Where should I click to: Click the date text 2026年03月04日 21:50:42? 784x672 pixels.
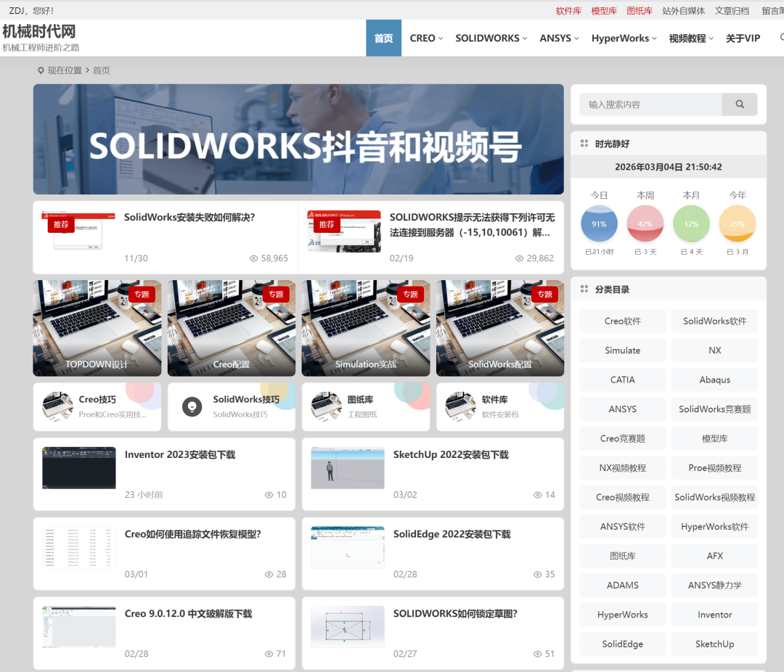point(669,167)
